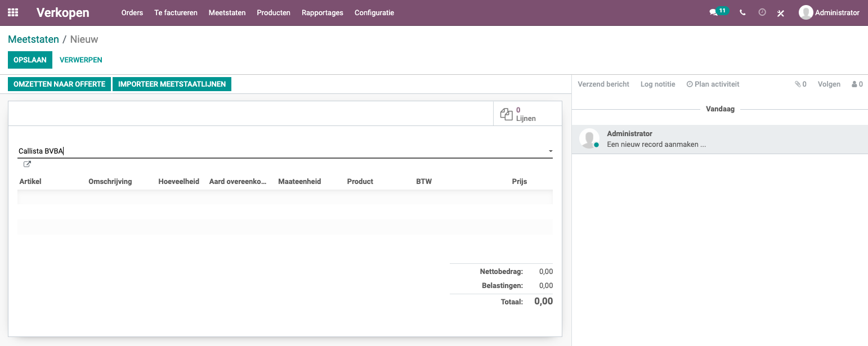This screenshot has width=868, height=346.
Task: Click the Vandaag date separator label
Action: point(721,109)
